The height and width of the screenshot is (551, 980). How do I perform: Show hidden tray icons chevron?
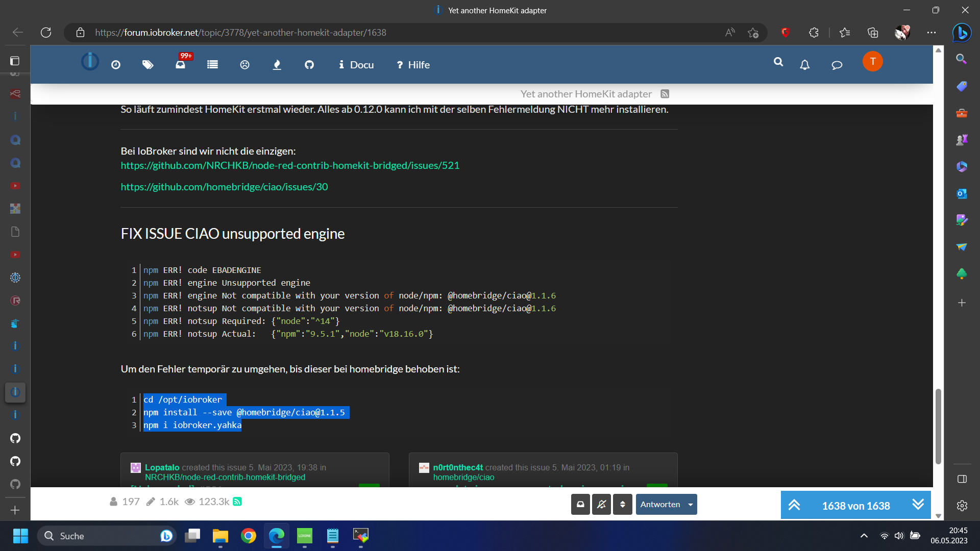pos(864,536)
